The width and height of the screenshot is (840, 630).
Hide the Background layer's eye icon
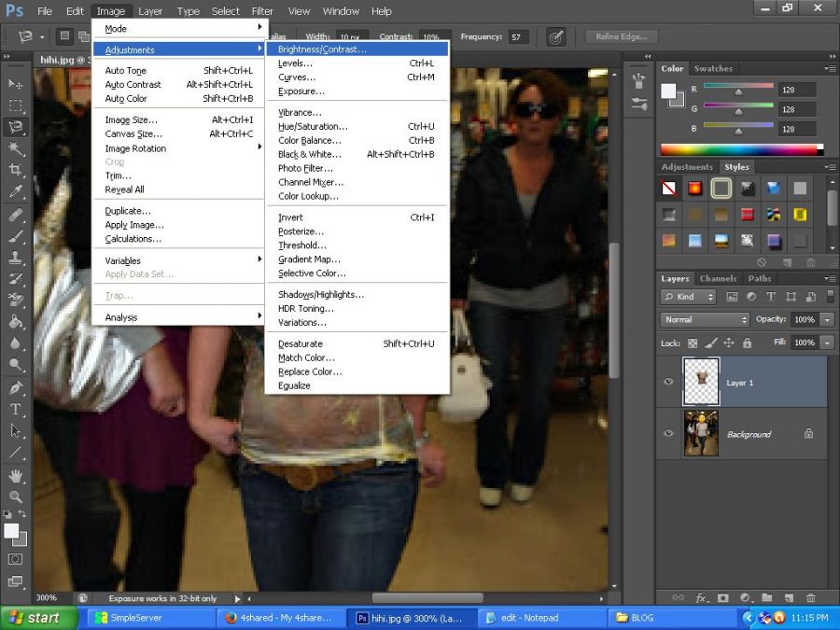tap(668, 433)
